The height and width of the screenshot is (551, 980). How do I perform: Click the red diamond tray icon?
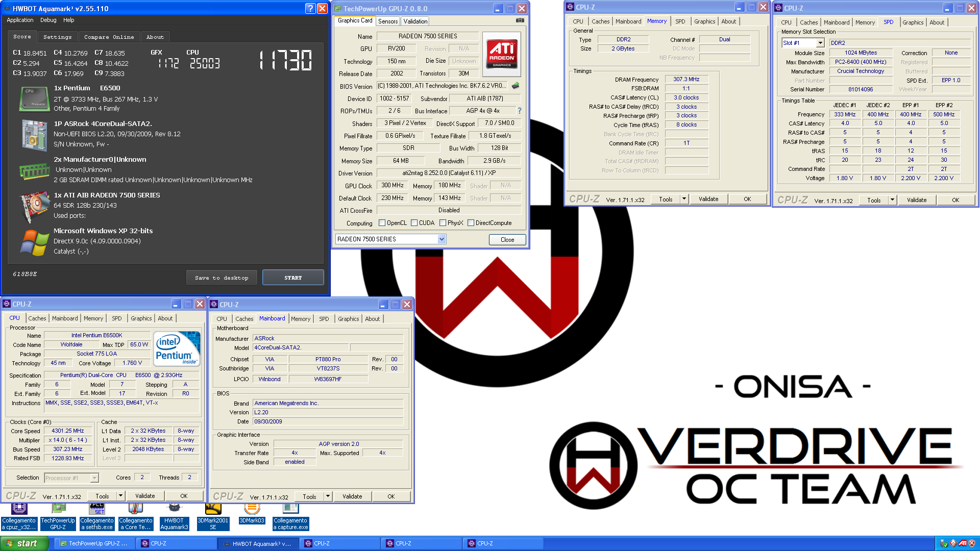click(953, 543)
